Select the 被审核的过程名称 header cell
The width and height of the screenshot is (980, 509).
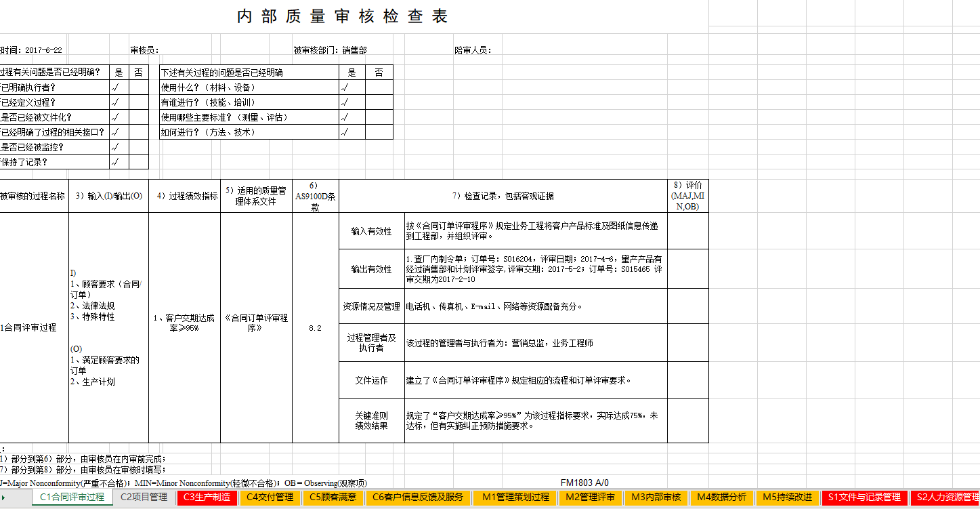34,196
